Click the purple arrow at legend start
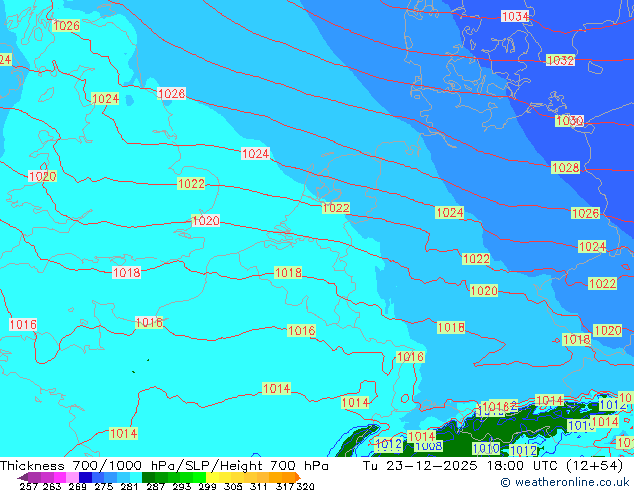This screenshot has width=634, height=490. tap(22, 477)
